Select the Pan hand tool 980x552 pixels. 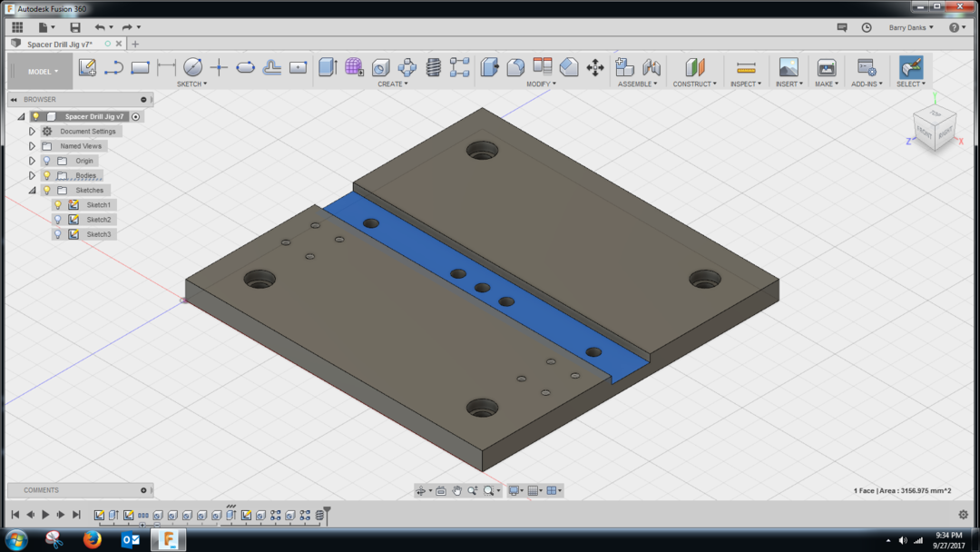(457, 490)
